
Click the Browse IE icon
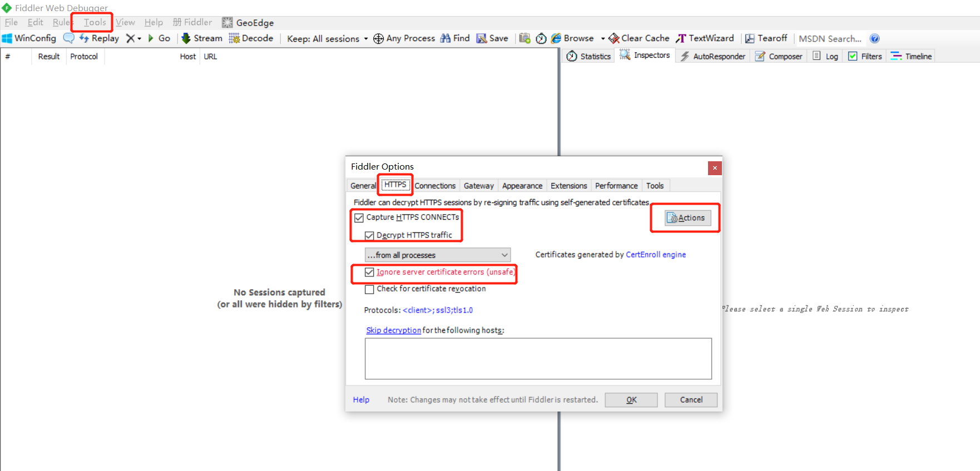556,38
